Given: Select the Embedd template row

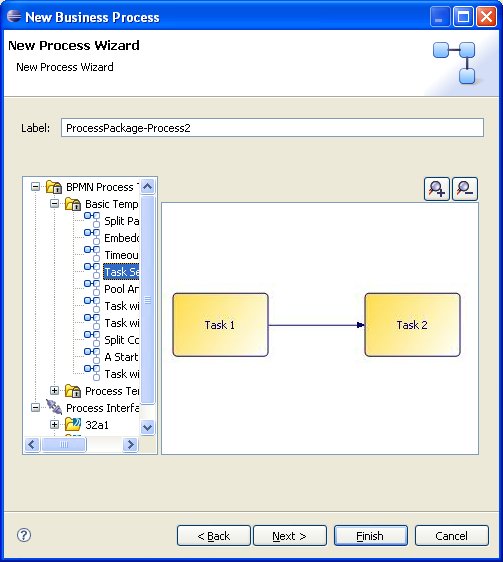Looking at the screenshot, I should [x=122, y=238].
